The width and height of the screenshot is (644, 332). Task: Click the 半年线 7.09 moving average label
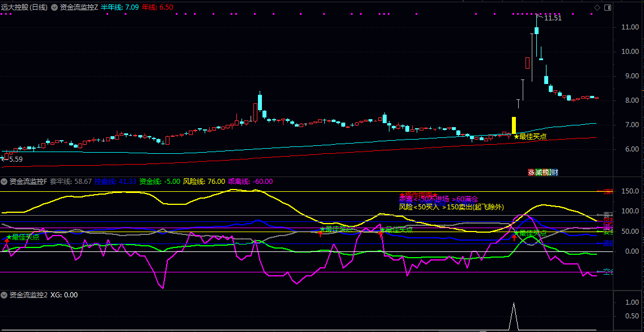tap(120, 7)
